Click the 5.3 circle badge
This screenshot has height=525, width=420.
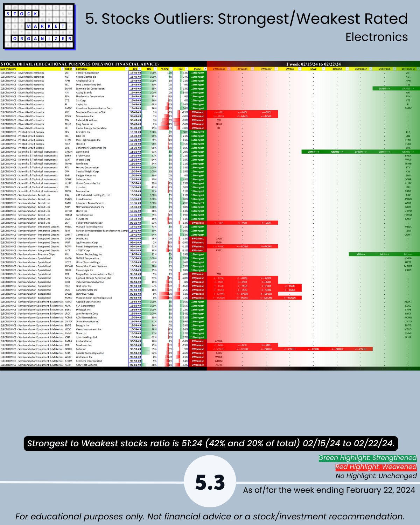pos(210,482)
